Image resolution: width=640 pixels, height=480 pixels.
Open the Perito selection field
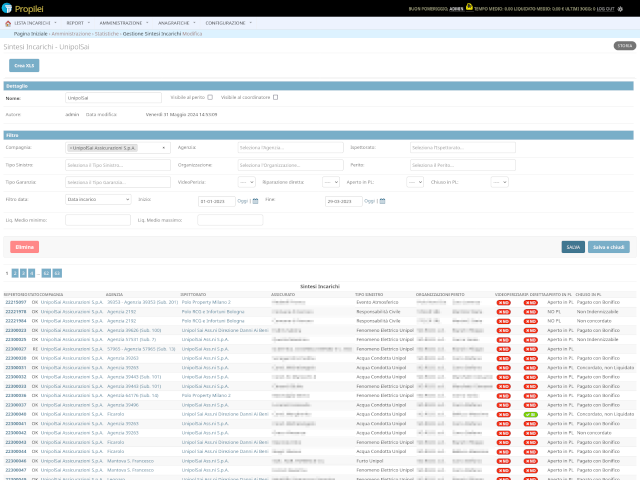pos(463,165)
